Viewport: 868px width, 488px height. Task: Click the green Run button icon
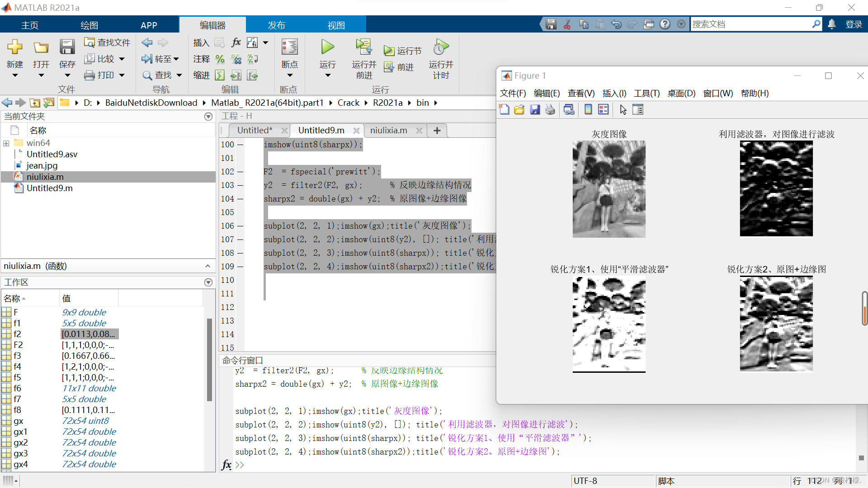coord(327,47)
